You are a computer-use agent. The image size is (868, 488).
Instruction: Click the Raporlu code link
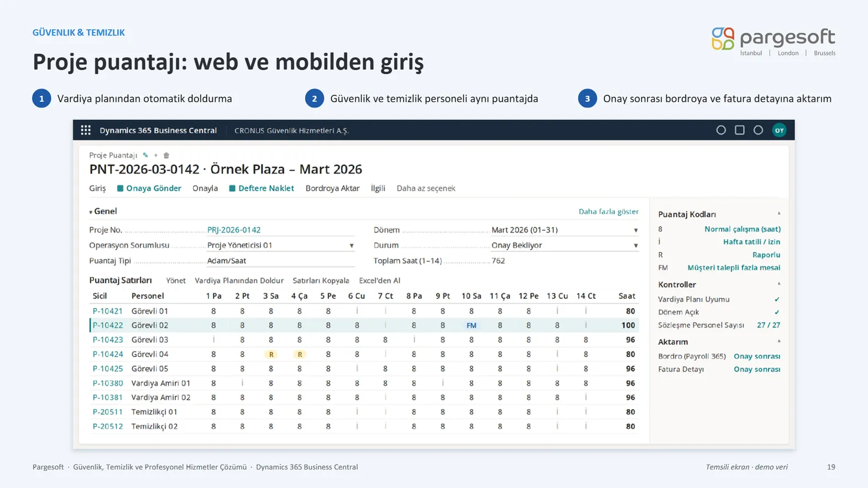[766, 255]
